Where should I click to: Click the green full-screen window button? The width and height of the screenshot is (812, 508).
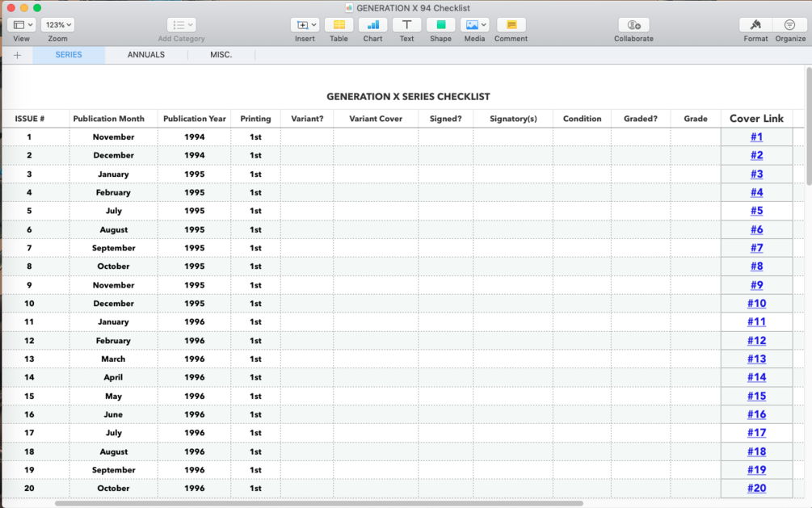coord(37,8)
